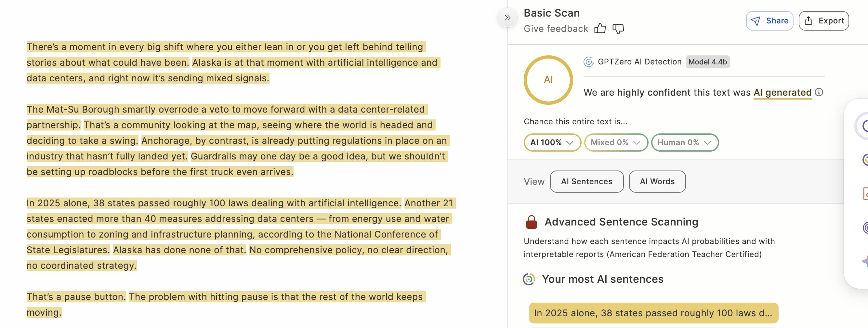Click the GPTZero AI Detection logo icon
This screenshot has width=868, height=328.
pos(588,62)
